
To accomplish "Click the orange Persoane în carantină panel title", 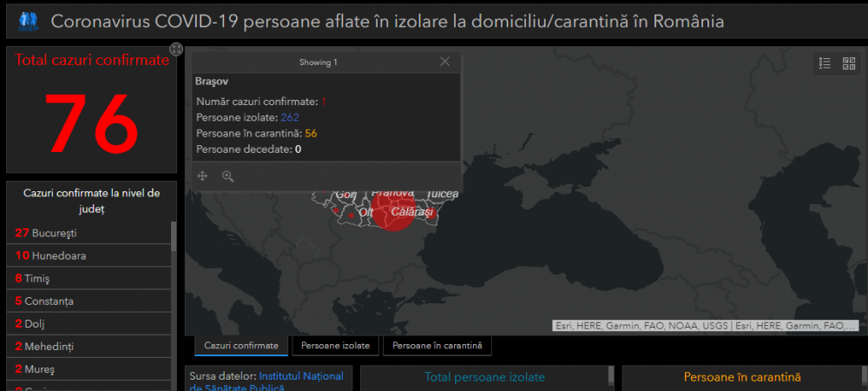I will (742, 377).
